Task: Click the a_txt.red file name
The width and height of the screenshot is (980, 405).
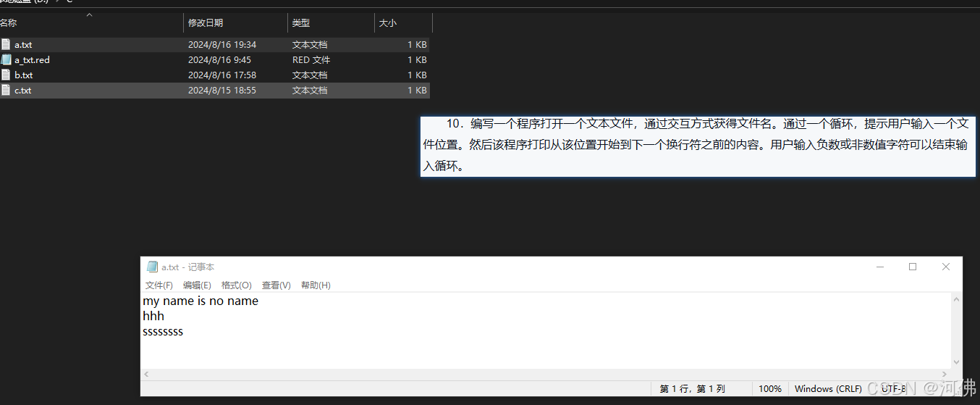Action: [32, 60]
